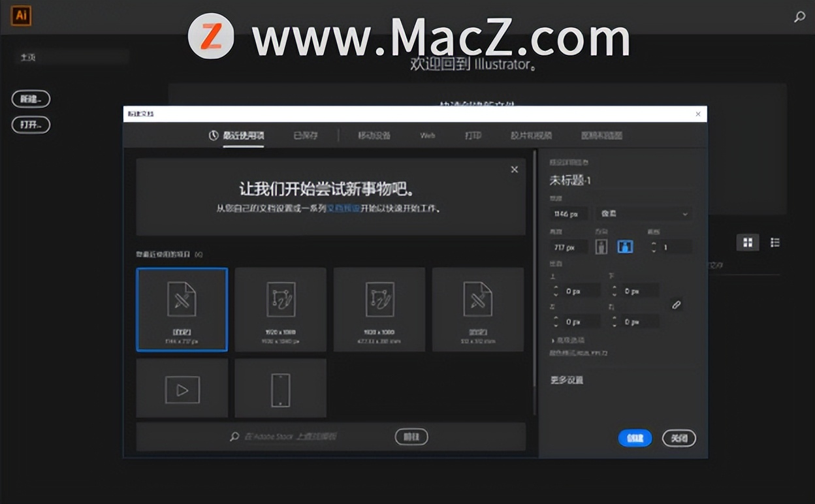The image size is (815, 504).
Task: Switch to the Web presets tab
Action: [x=426, y=135]
